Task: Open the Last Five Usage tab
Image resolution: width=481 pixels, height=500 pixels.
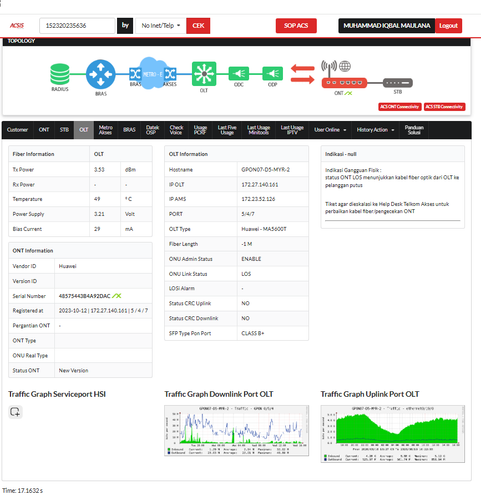Action: tap(227, 130)
